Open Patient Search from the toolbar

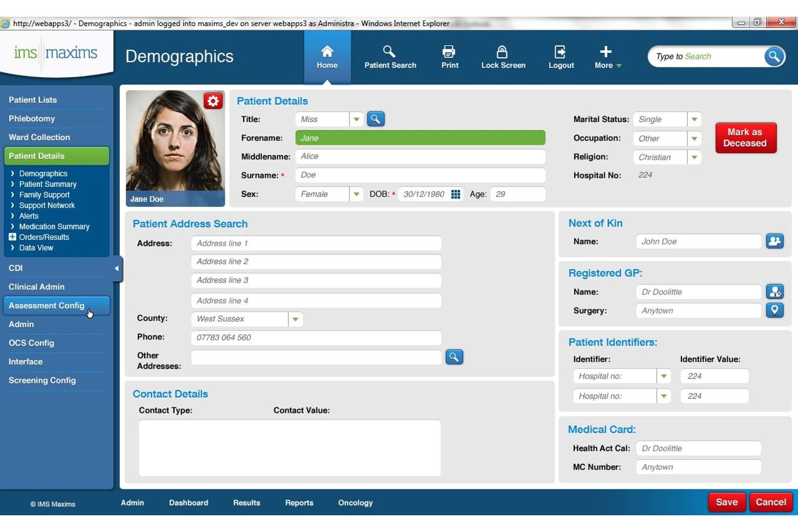390,57
